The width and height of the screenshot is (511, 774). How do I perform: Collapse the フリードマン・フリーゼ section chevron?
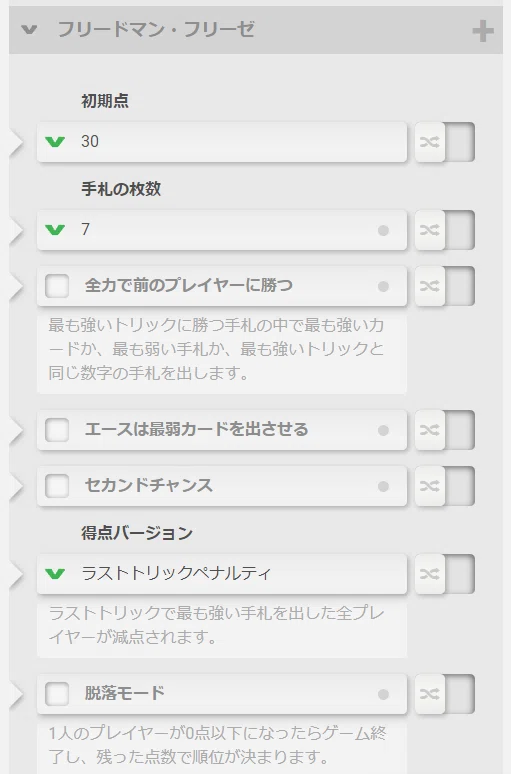[x=29, y=30]
